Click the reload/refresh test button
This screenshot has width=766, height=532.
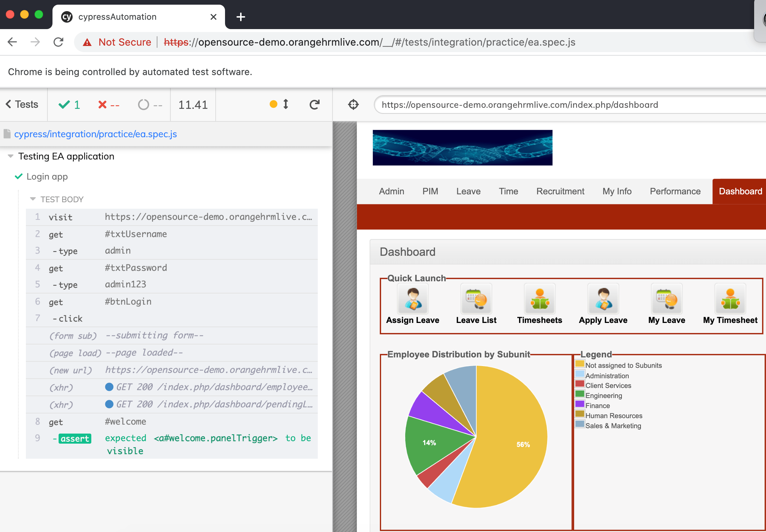pyautogui.click(x=314, y=105)
